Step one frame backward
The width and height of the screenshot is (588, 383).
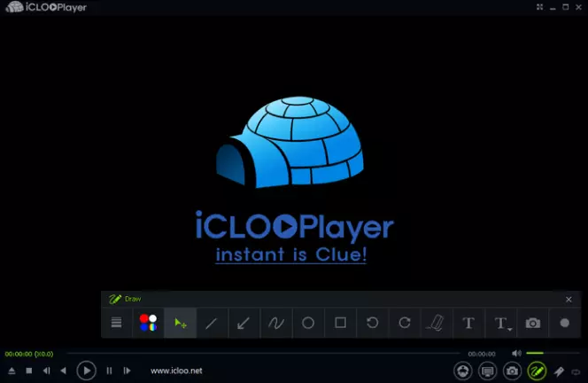(x=46, y=371)
